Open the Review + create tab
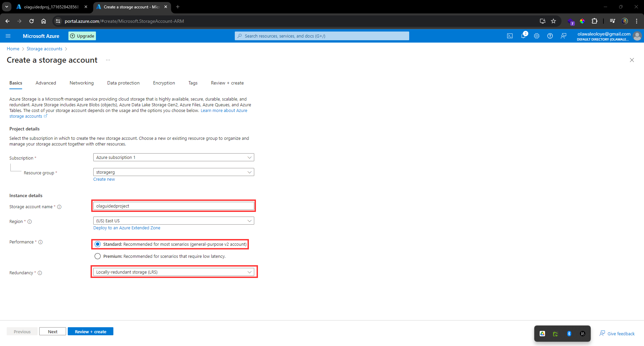This screenshot has width=644, height=346. click(227, 83)
